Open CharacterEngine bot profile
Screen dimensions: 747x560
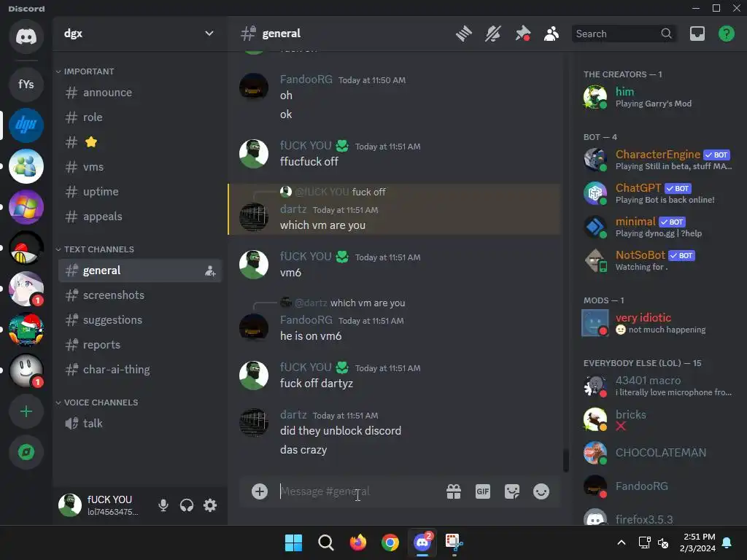click(659, 160)
